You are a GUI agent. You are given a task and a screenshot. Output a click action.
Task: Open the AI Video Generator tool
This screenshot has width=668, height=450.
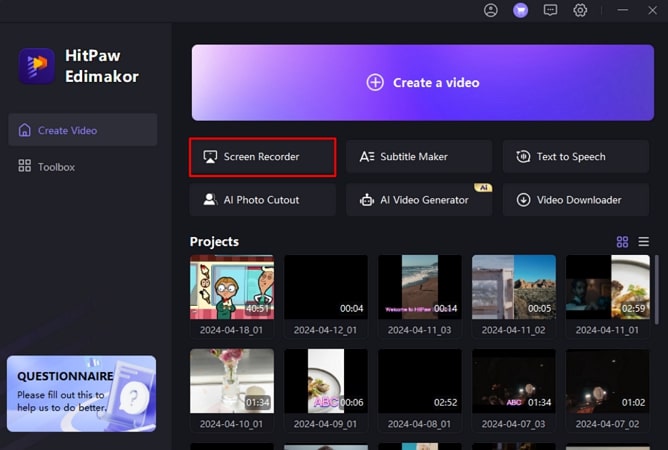coord(419,200)
